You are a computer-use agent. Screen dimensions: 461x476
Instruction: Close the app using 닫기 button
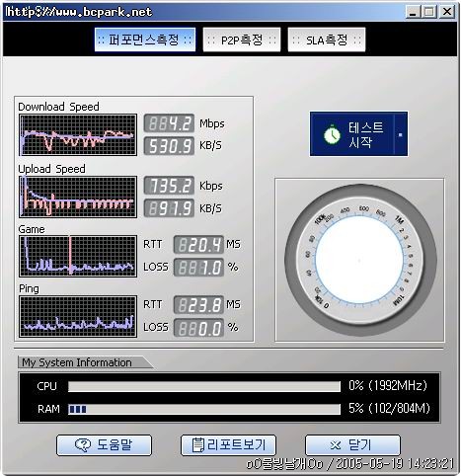(x=352, y=445)
